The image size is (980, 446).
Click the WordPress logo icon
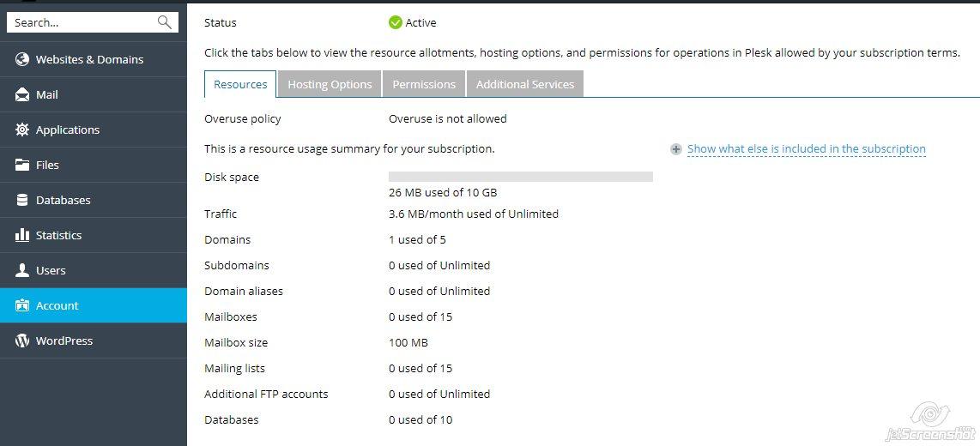coord(22,341)
